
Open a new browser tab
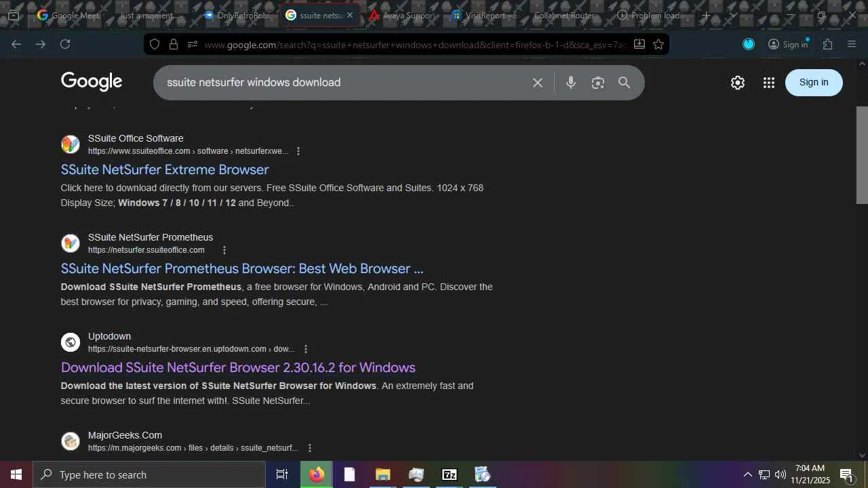pos(706,15)
